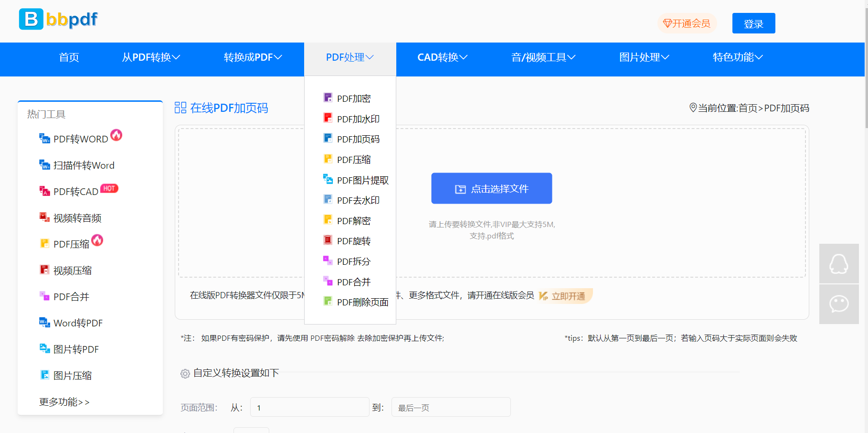This screenshot has width=868, height=433.
Task: Click the 开通会员 button
Action: (687, 23)
